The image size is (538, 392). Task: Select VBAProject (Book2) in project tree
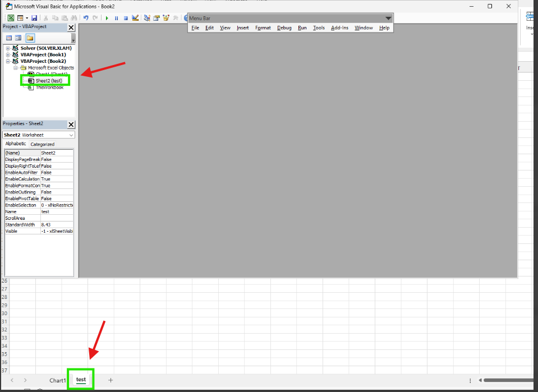coord(43,61)
